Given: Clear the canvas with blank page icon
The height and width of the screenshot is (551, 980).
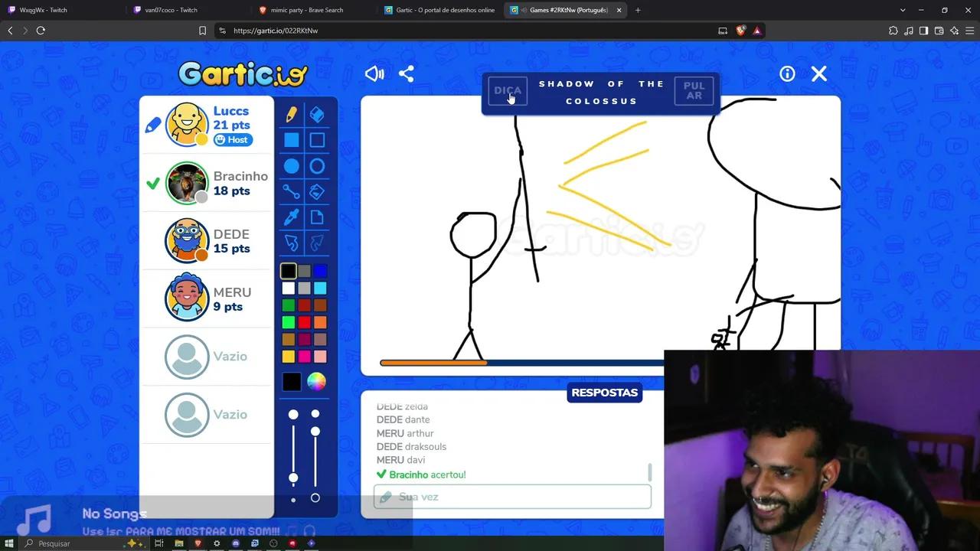Looking at the screenshot, I should (x=317, y=218).
